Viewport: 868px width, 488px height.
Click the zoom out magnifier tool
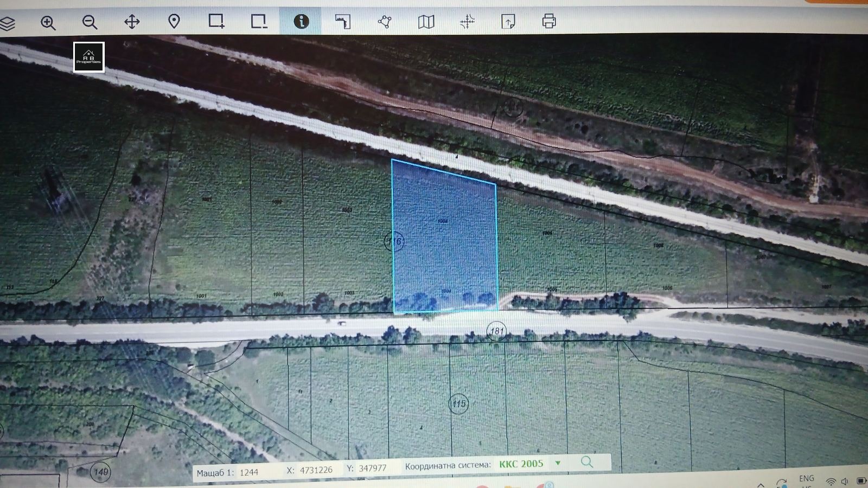[x=90, y=22]
